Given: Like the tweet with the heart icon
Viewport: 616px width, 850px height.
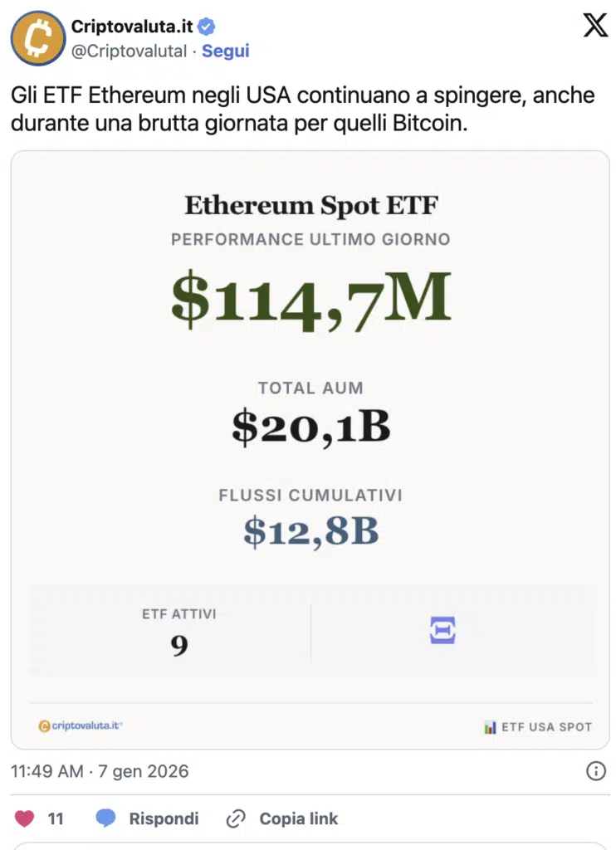Looking at the screenshot, I should click(25, 818).
